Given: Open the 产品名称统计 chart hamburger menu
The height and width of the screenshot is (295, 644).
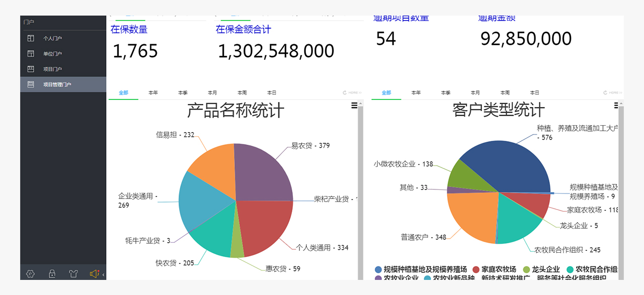Looking at the screenshot, I should click(354, 106).
